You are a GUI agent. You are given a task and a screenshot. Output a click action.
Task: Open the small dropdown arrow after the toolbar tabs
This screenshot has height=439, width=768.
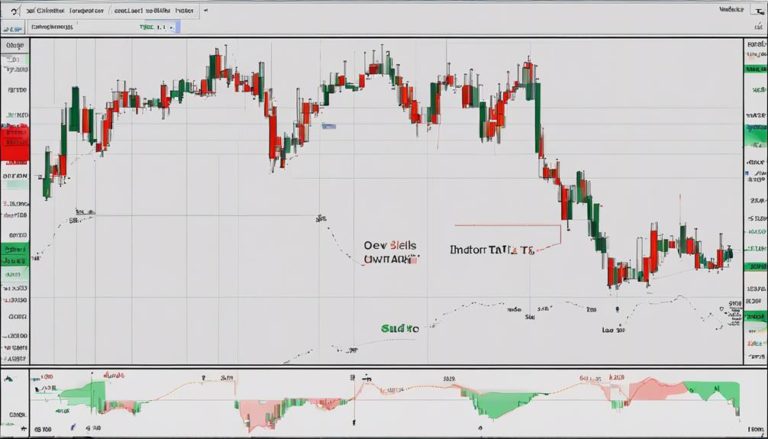pos(205,10)
